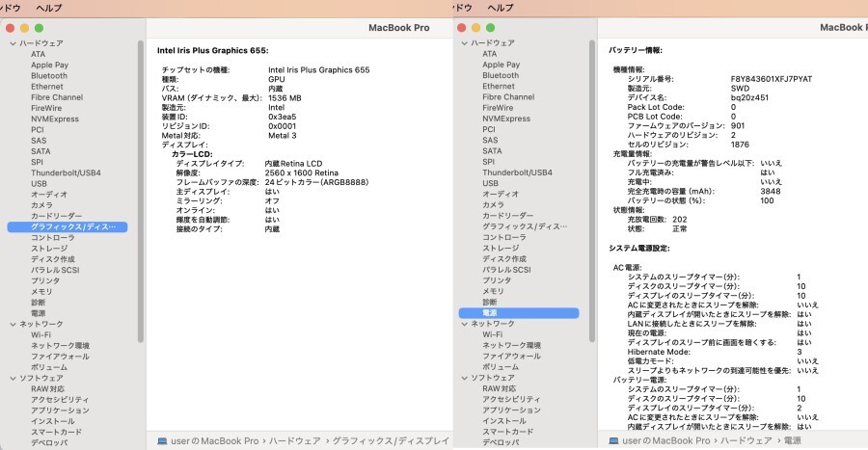Select highlighted グラフィックス/ディス… item in left window

click(68, 226)
